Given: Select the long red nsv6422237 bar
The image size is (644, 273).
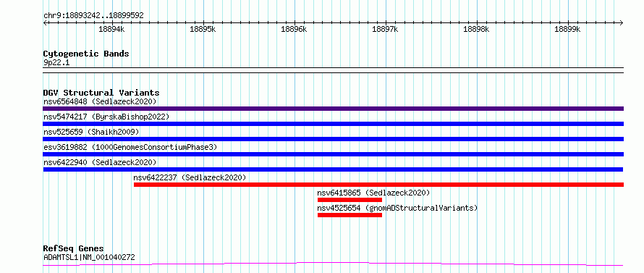Looking at the screenshot, I should click(378, 185).
